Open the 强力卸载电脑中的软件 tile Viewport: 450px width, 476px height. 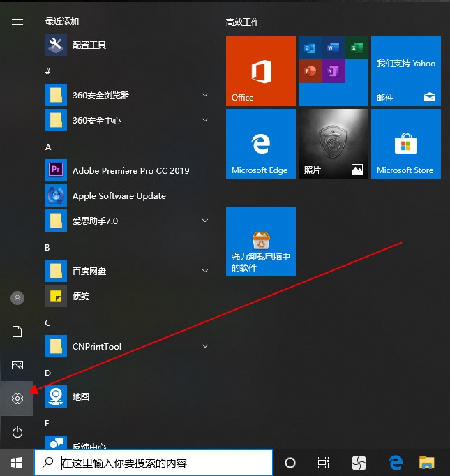click(261, 241)
